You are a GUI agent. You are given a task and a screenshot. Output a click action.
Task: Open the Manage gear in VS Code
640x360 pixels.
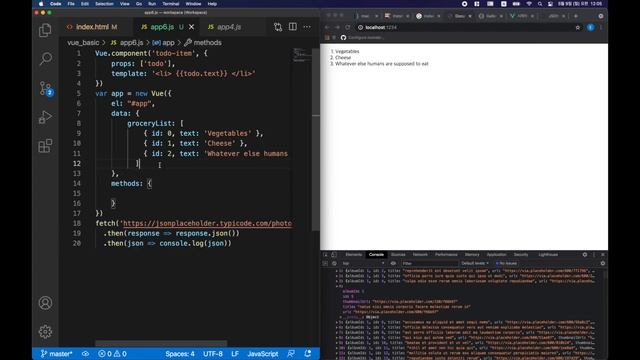(45, 331)
